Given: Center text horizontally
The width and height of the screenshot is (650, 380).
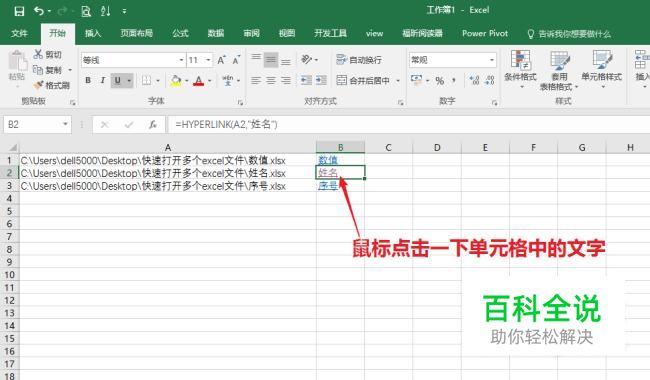Looking at the screenshot, I should 271,80.
